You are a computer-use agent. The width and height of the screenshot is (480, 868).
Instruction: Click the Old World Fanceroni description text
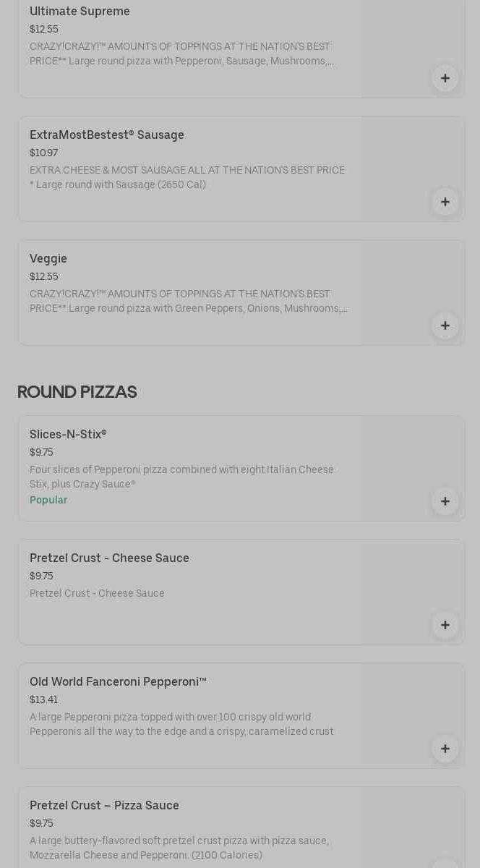(x=181, y=724)
